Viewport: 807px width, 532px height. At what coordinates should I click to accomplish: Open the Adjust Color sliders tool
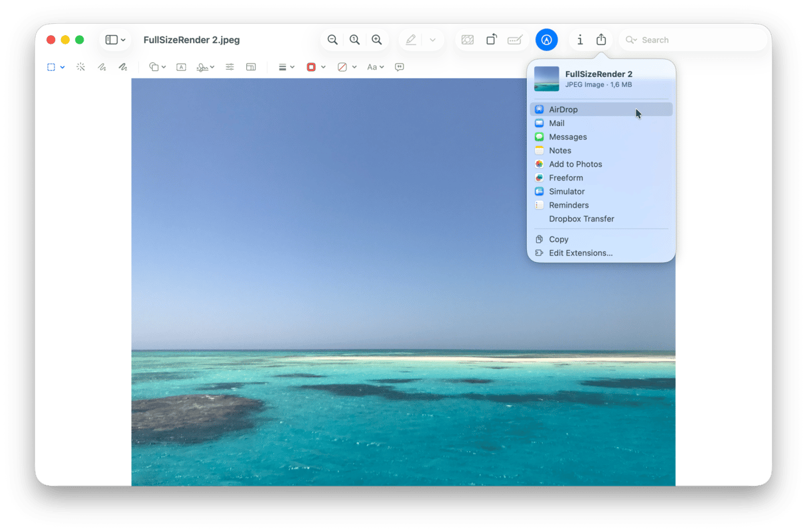[x=230, y=67]
